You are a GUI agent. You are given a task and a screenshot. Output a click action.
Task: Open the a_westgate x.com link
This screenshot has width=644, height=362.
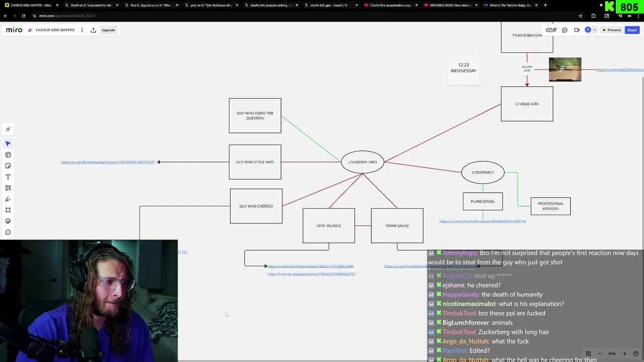tap(311, 274)
